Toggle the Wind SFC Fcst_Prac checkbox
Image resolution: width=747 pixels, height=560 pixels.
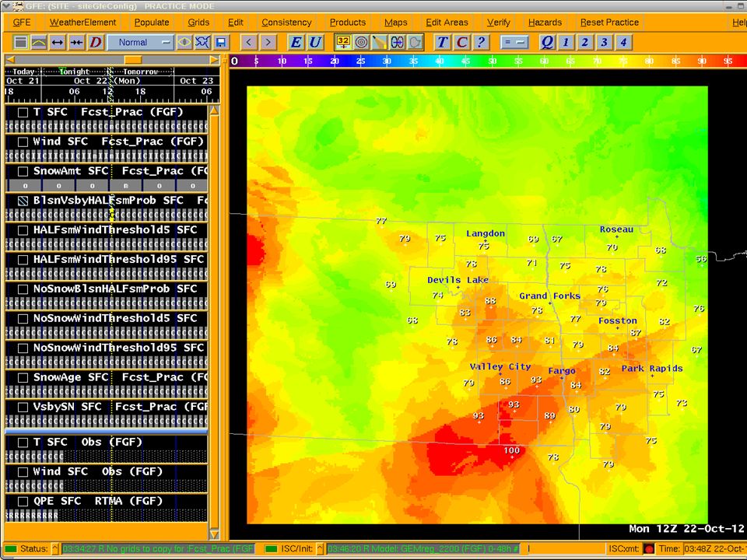pyautogui.click(x=23, y=142)
